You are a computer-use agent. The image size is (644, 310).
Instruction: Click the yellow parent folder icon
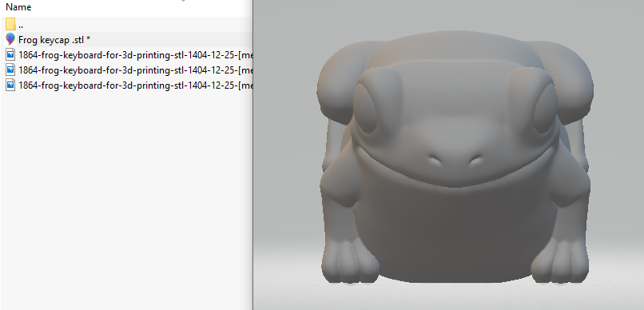10,24
